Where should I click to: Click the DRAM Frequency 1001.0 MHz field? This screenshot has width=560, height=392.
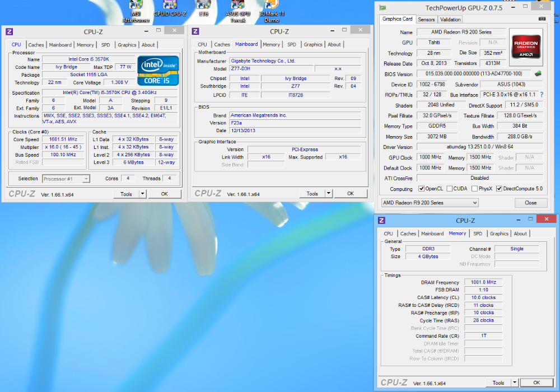coord(483,282)
